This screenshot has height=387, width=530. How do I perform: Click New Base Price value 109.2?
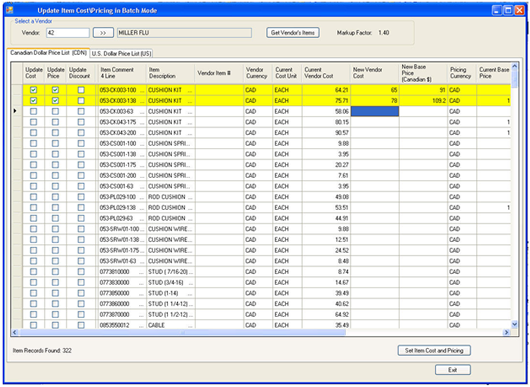(x=423, y=101)
